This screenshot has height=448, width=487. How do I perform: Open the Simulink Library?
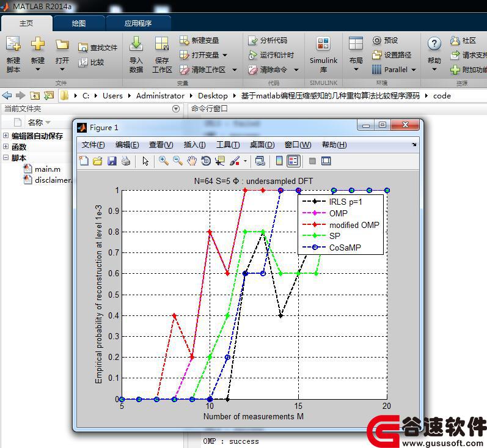323,54
